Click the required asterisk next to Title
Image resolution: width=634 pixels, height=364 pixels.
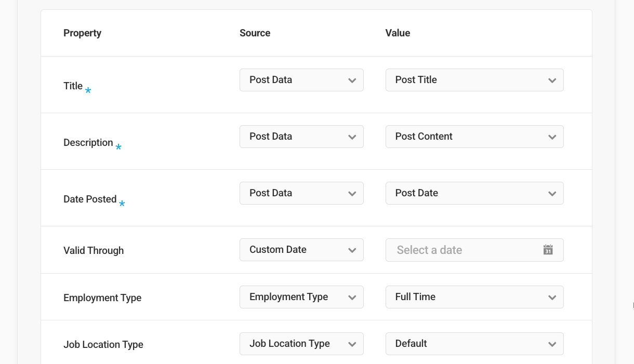pos(88,90)
